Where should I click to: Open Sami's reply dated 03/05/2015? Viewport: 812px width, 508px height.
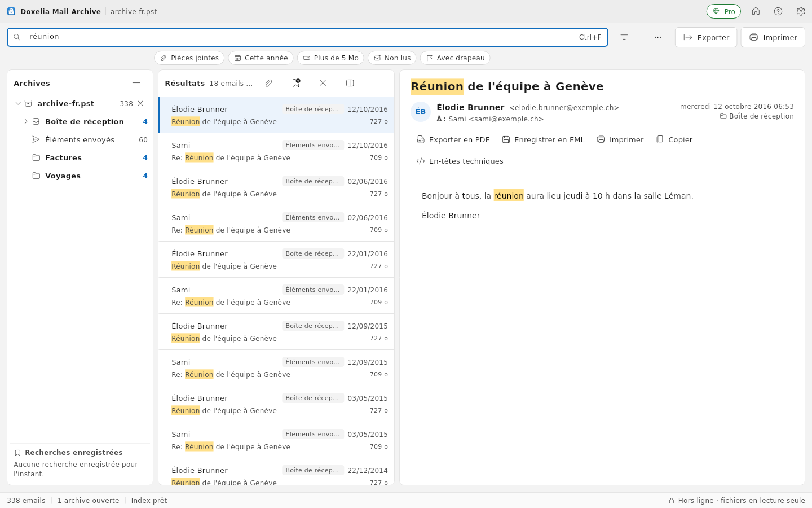(x=276, y=440)
